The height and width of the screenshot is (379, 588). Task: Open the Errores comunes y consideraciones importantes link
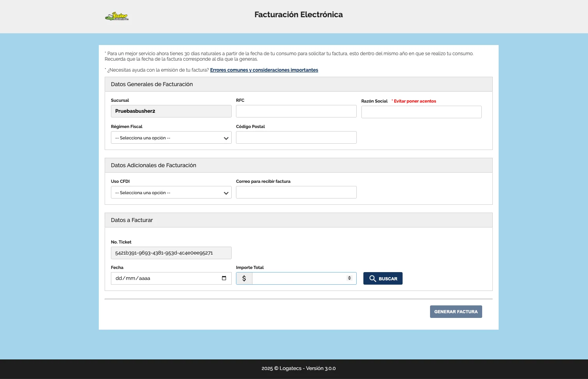[x=264, y=70]
